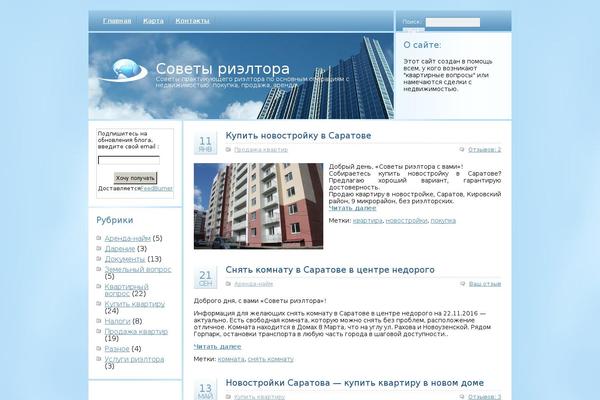The image size is (600, 400).
Task: Click Аренда-найм tag under second post
Action: (253, 284)
